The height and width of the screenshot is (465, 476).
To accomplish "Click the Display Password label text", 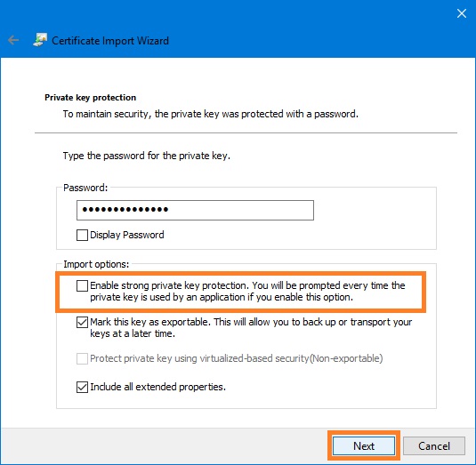I will (x=127, y=235).
